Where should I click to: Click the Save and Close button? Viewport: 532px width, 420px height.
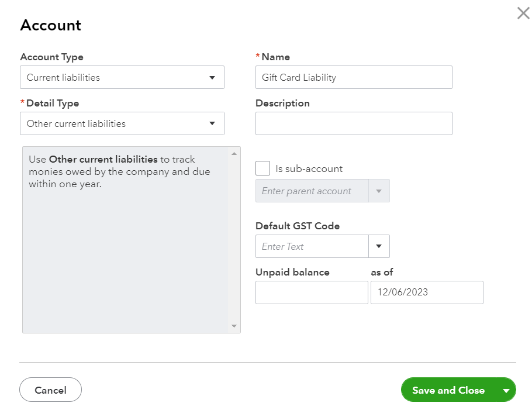point(448,390)
